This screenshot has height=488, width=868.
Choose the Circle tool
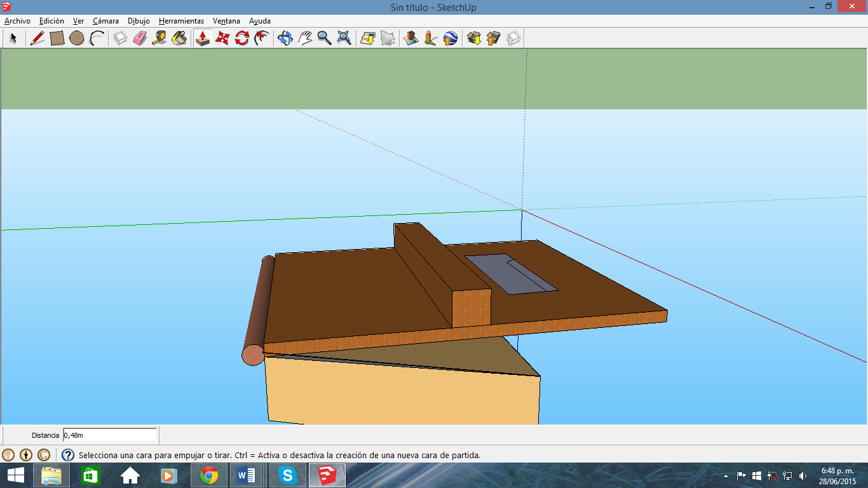click(77, 38)
